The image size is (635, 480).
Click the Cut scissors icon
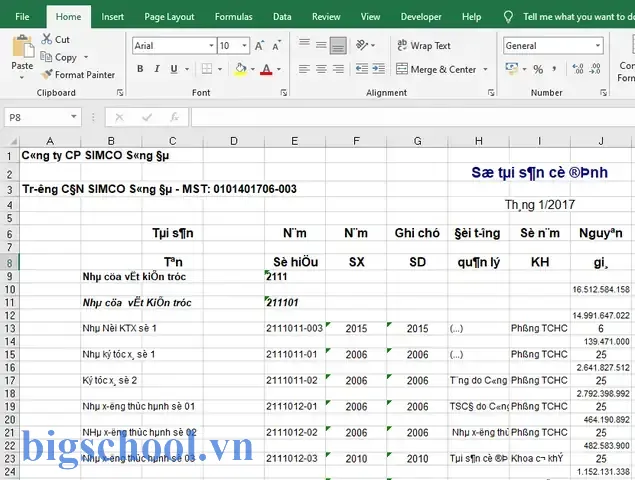pyautogui.click(x=47, y=39)
